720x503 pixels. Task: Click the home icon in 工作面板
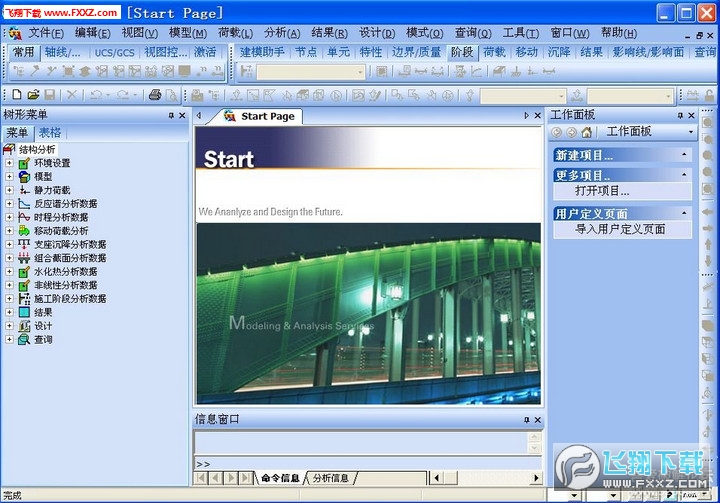pyautogui.click(x=587, y=132)
